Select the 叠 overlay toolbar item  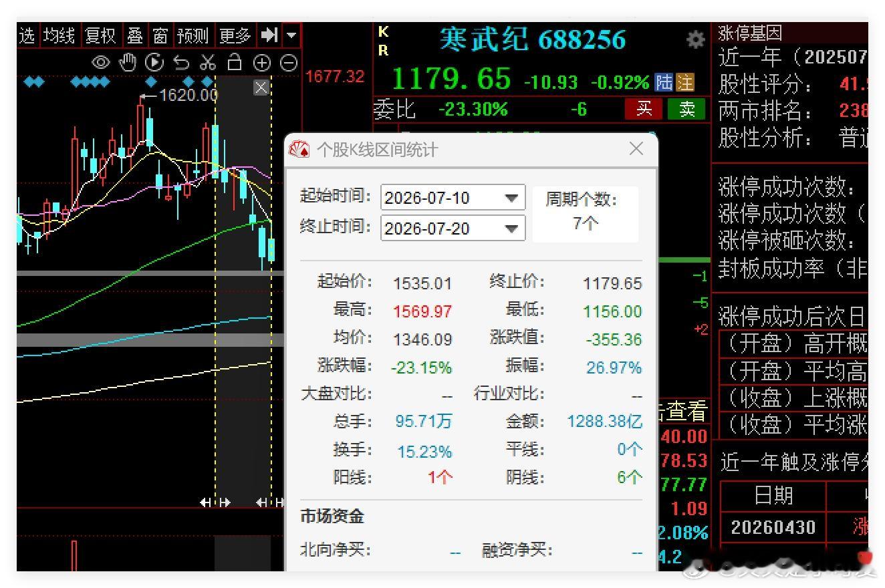point(135,35)
